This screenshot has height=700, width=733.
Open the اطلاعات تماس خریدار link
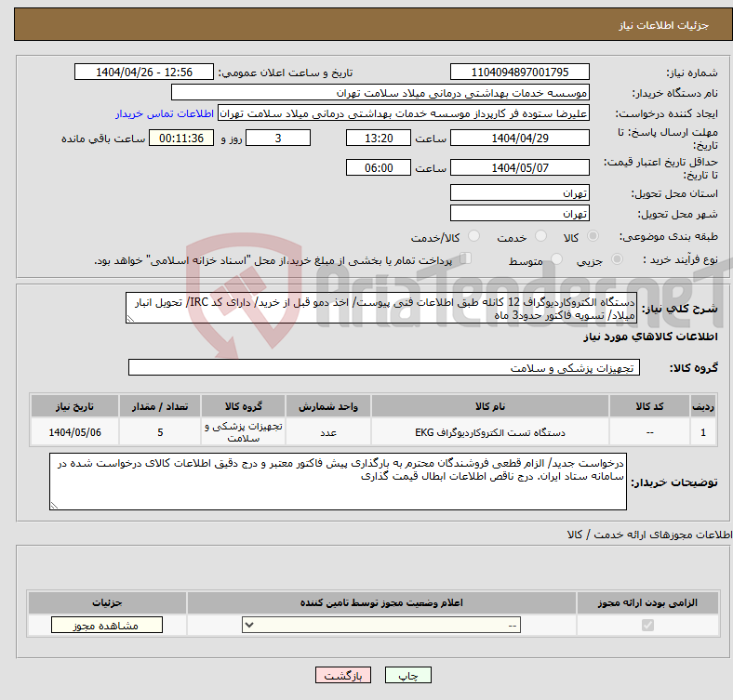tap(165, 113)
